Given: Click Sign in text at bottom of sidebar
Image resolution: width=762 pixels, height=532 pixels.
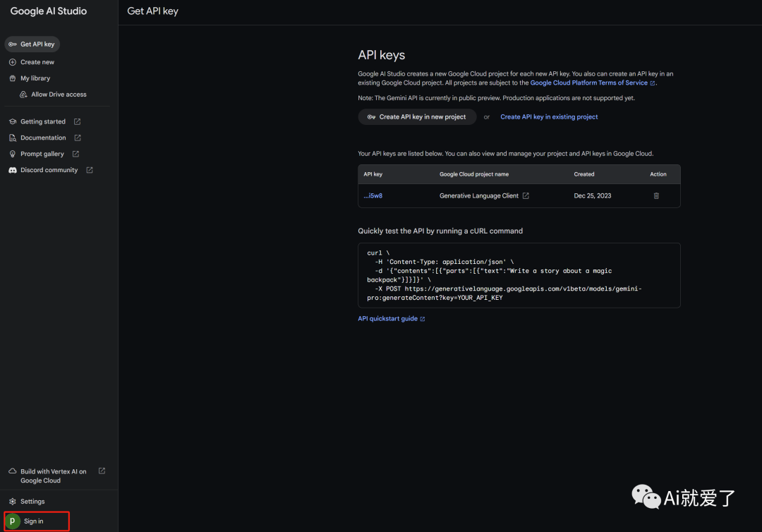Looking at the screenshot, I should coord(34,521).
